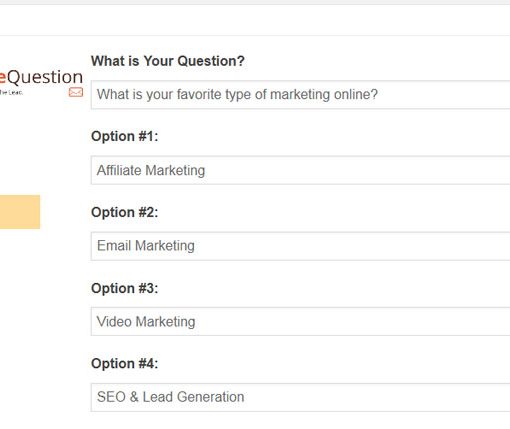Click the word 'Video' in Option #3
The image size is (510, 429).
click(114, 322)
